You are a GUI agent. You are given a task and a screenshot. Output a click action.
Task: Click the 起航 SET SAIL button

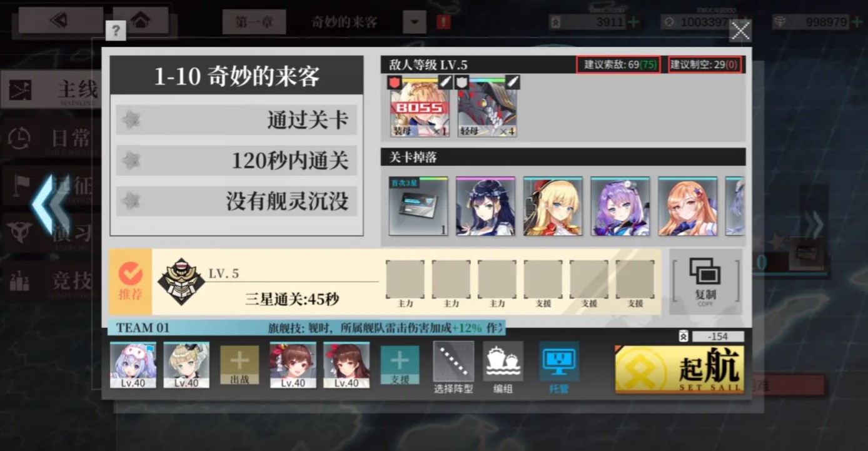coord(680,369)
